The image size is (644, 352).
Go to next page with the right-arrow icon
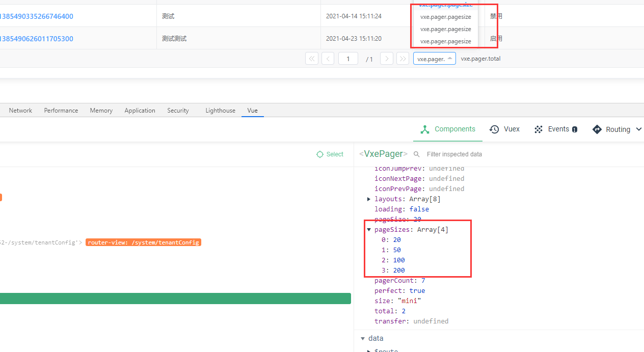click(386, 58)
